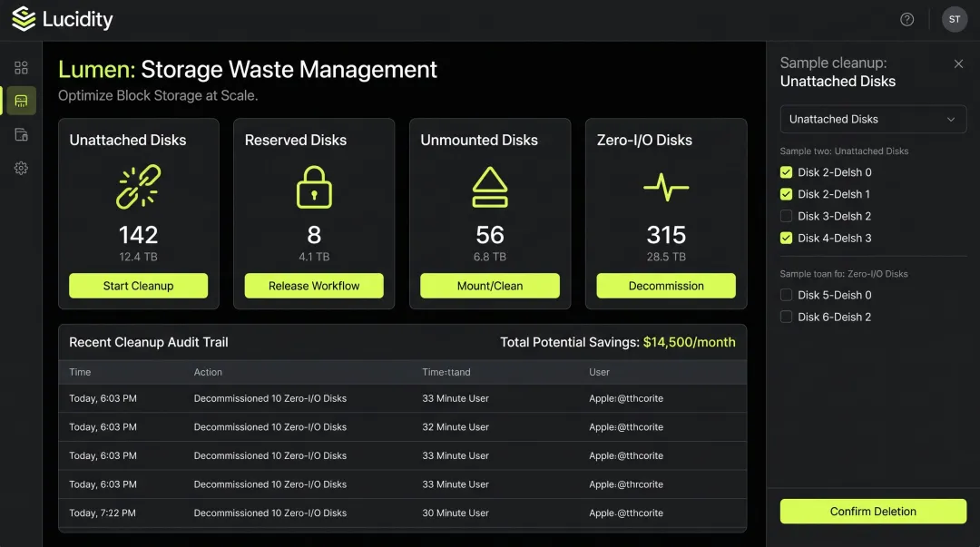The height and width of the screenshot is (547, 980).
Task: Click the padlock Reserved Disks icon
Action: [314, 187]
